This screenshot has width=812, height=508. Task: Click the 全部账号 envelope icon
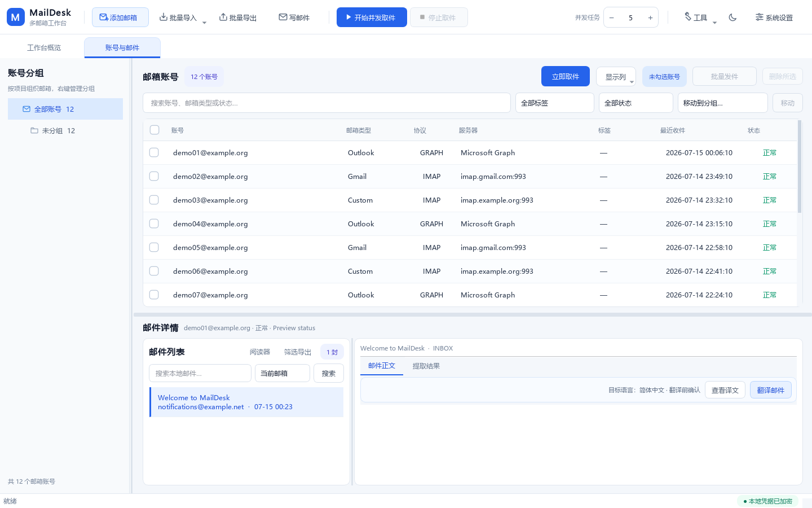pyautogui.click(x=27, y=109)
